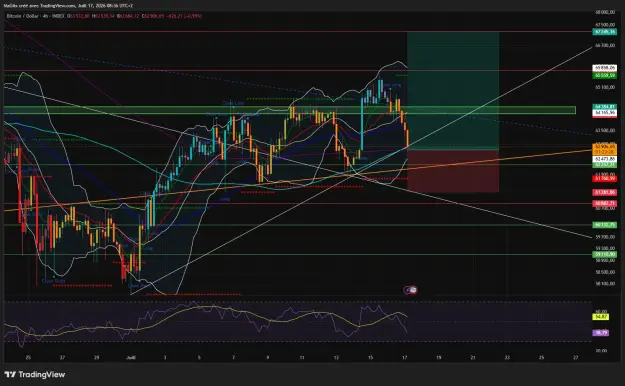Click the 17 date label on time axis
Viewport: 625px width, 386px height.
pyautogui.click(x=405, y=358)
